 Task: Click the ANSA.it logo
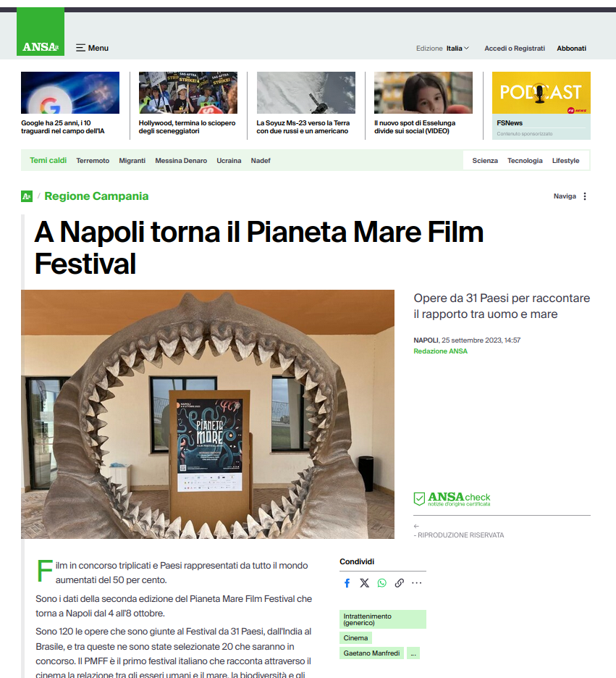coord(41,32)
